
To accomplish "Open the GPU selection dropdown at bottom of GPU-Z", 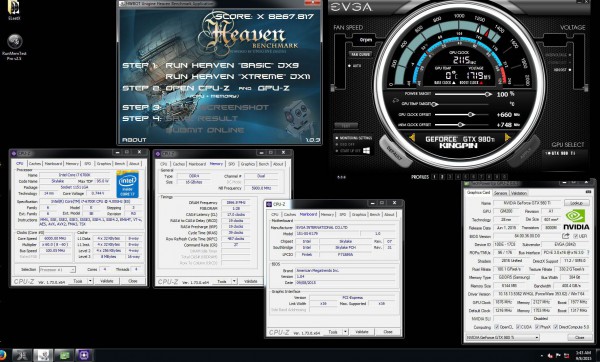I will pyautogui.click(x=502, y=338).
